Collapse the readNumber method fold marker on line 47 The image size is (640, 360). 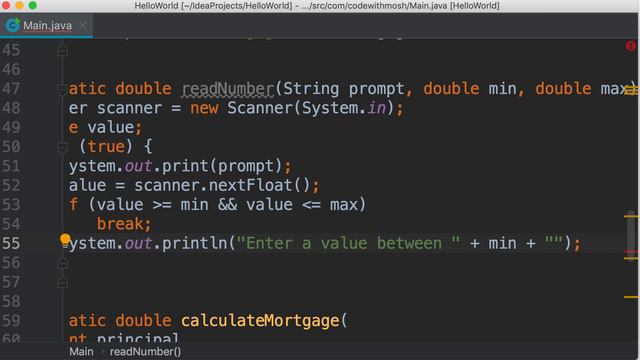point(62,89)
